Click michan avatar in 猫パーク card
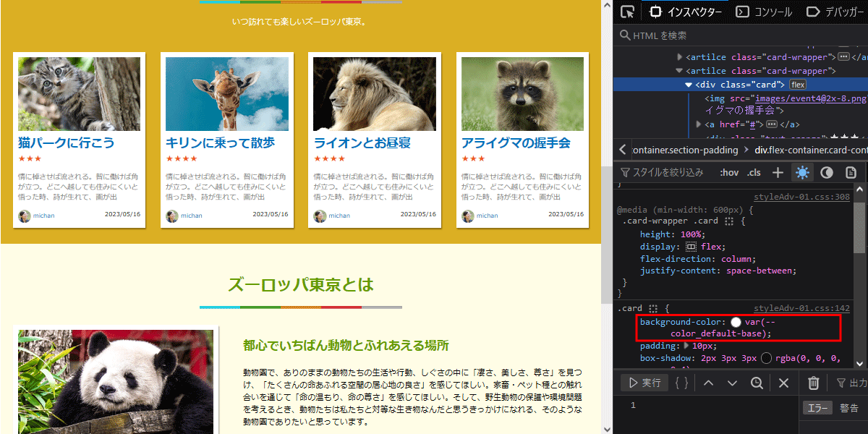Viewport: 868px width, 434px height. [25, 216]
